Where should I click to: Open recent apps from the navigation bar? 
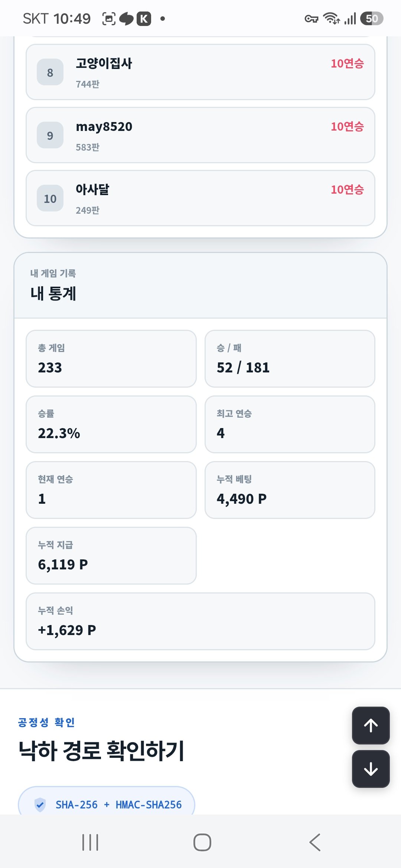[x=90, y=842]
